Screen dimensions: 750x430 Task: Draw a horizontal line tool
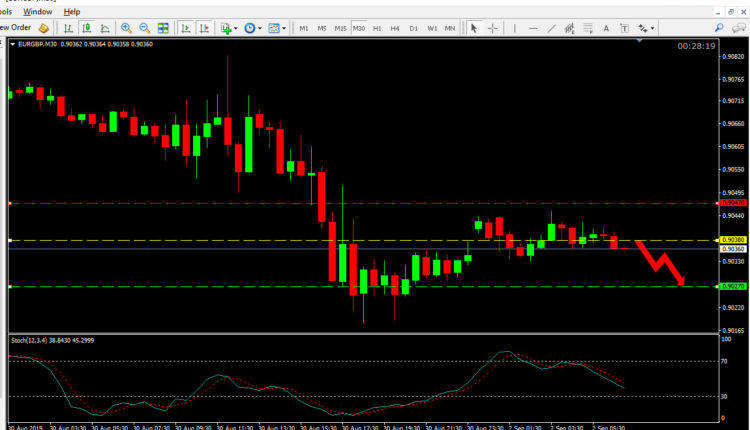533,29
